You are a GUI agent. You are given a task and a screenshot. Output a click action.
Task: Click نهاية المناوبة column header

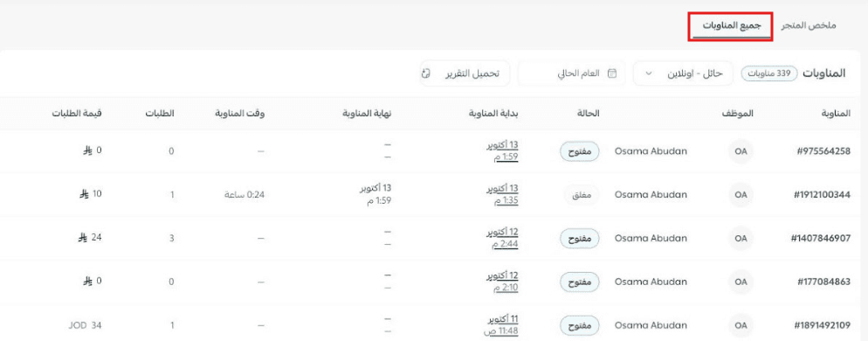coord(366,114)
